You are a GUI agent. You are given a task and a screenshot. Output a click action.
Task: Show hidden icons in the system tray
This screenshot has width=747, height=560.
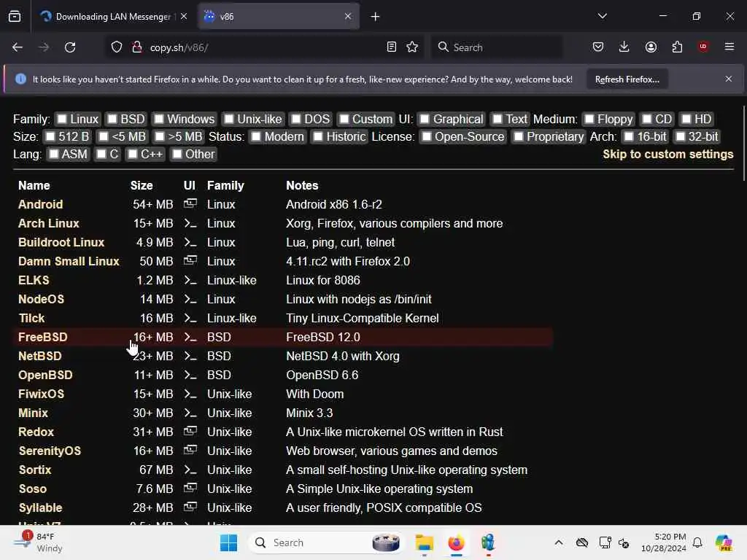[x=559, y=542]
